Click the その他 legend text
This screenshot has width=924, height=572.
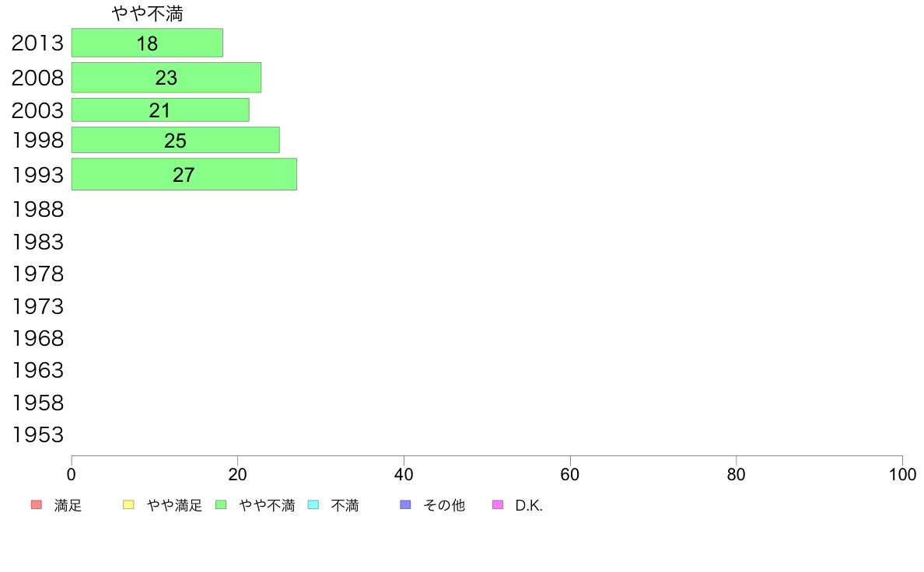coord(444,505)
